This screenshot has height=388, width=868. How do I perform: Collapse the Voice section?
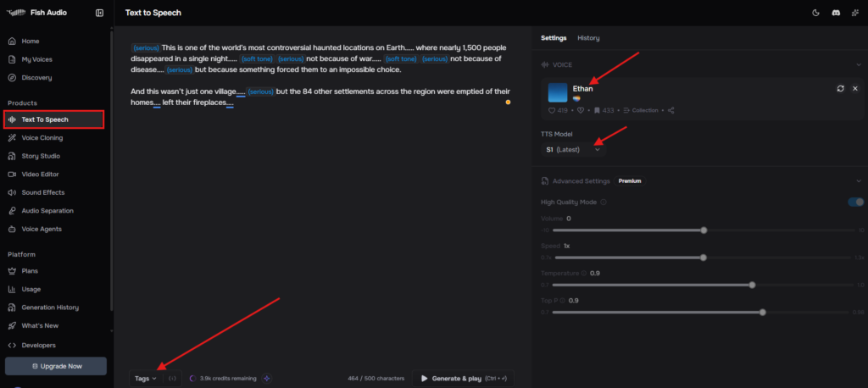tap(858, 64)
